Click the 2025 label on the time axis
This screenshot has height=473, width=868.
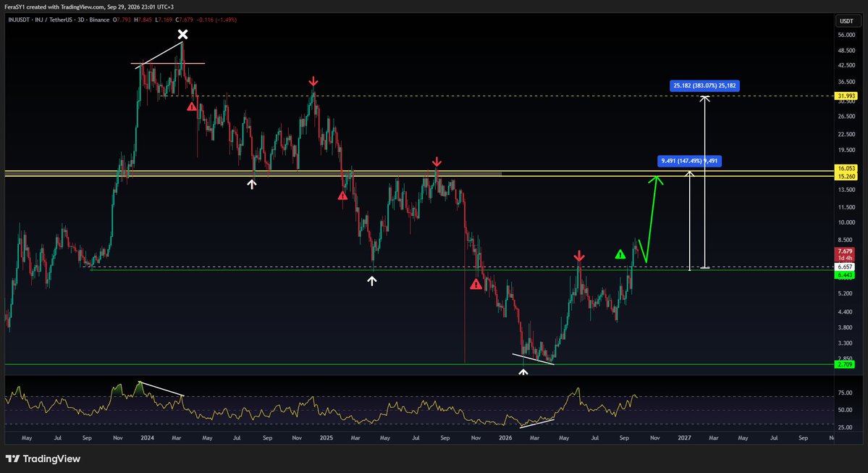click(x=326, y=438)
